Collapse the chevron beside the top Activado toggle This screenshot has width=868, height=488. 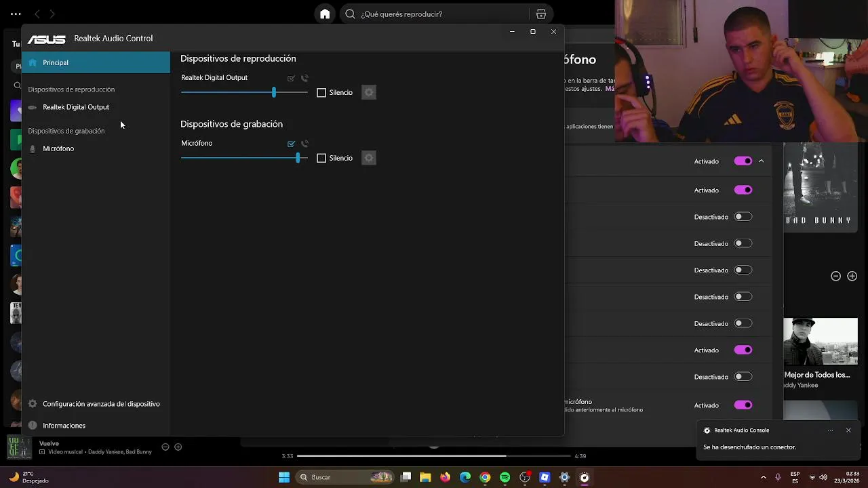coord(761,161)
